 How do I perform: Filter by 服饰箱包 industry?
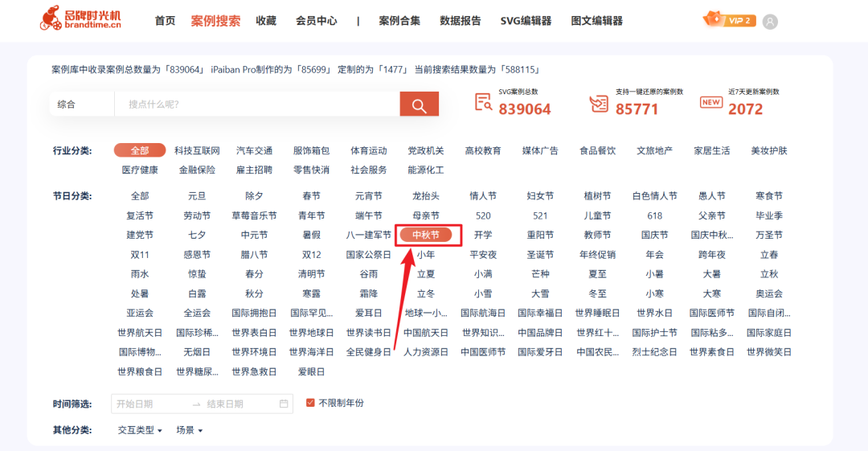(311, 150)
